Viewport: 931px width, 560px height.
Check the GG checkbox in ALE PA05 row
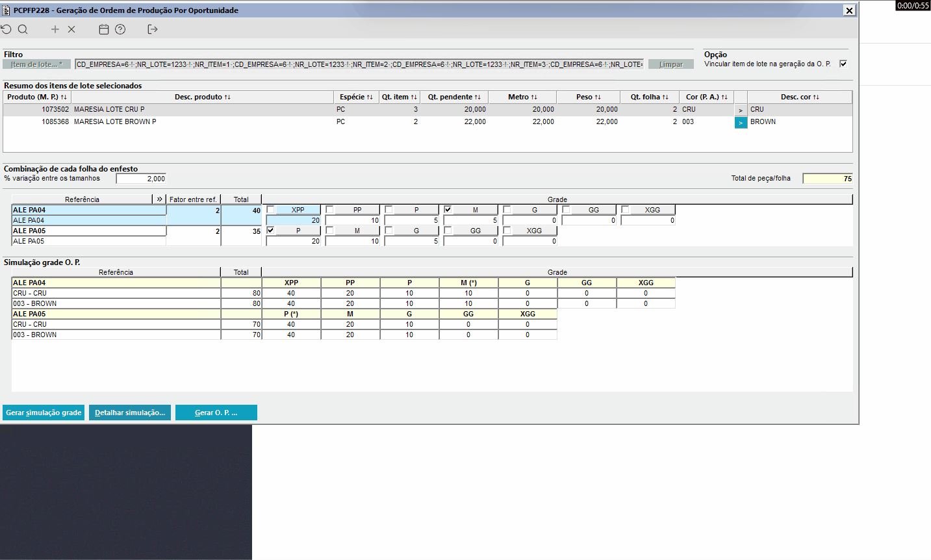click(448, 230)
